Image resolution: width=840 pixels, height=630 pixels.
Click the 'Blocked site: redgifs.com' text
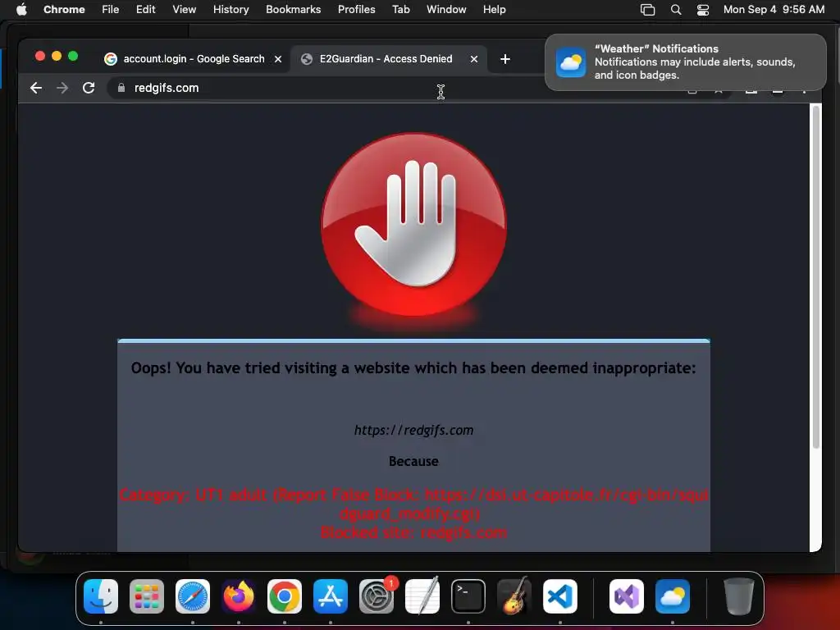coord(413,532)
